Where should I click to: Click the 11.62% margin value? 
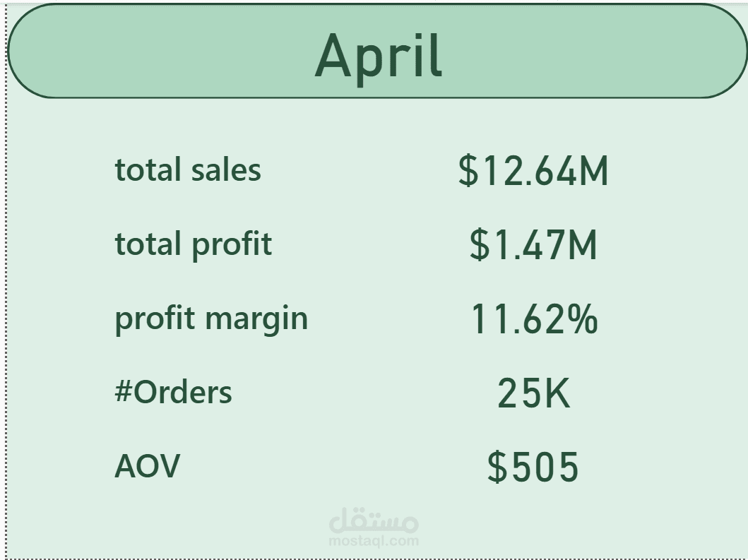coord(534,318)
